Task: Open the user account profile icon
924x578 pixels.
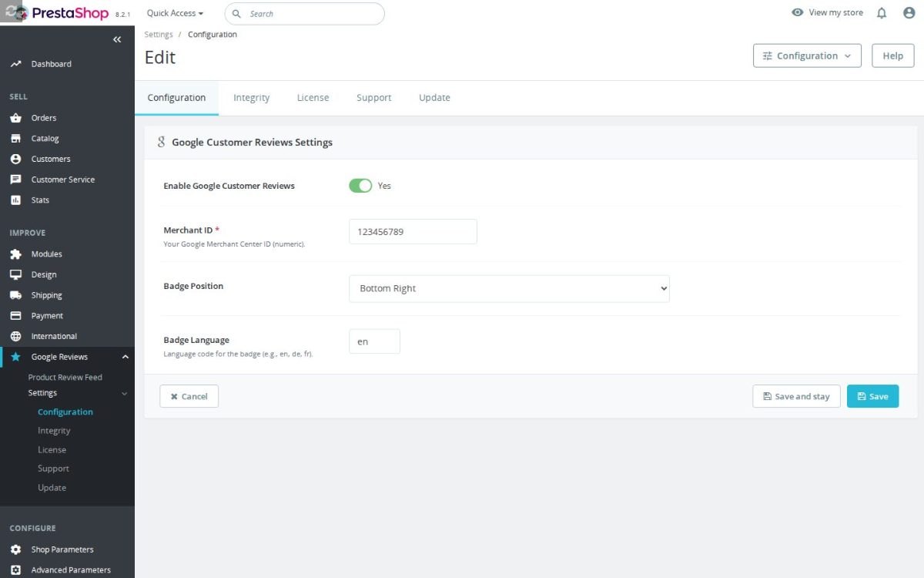Action: 909,13
